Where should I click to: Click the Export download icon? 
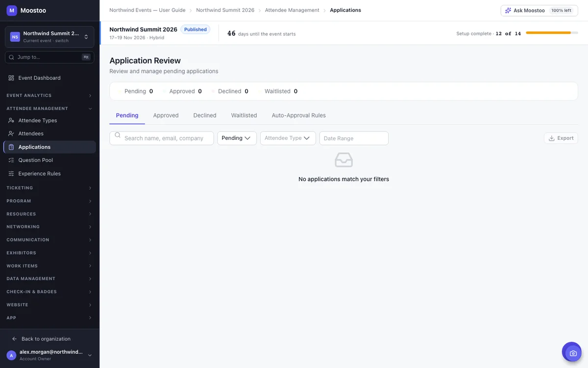pos(552,138)
